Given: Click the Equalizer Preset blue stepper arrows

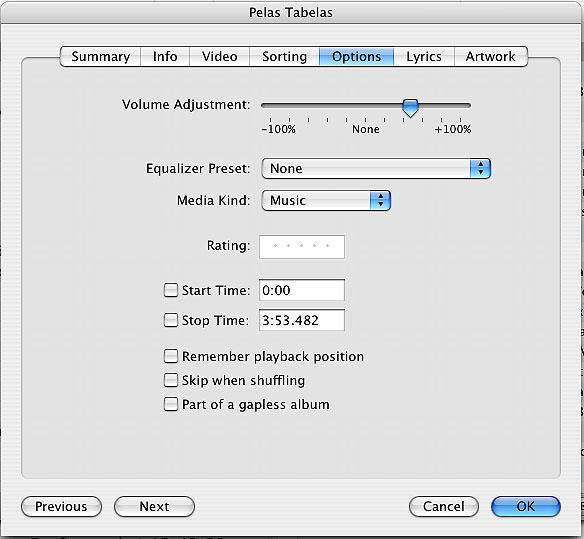Looking at the screenshot, I should [x=480, y=168].
